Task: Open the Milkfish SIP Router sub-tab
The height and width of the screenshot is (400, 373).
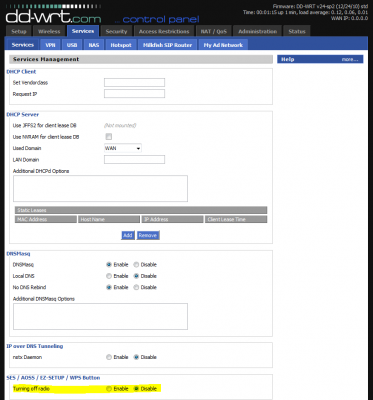Action: pyautogui.click(x=167, y=45)
